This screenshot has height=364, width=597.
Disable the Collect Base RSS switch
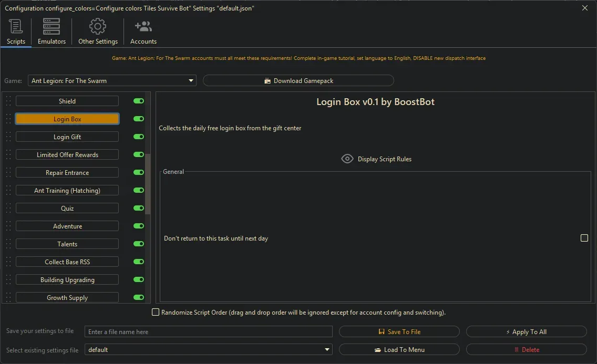click(139, 262)
